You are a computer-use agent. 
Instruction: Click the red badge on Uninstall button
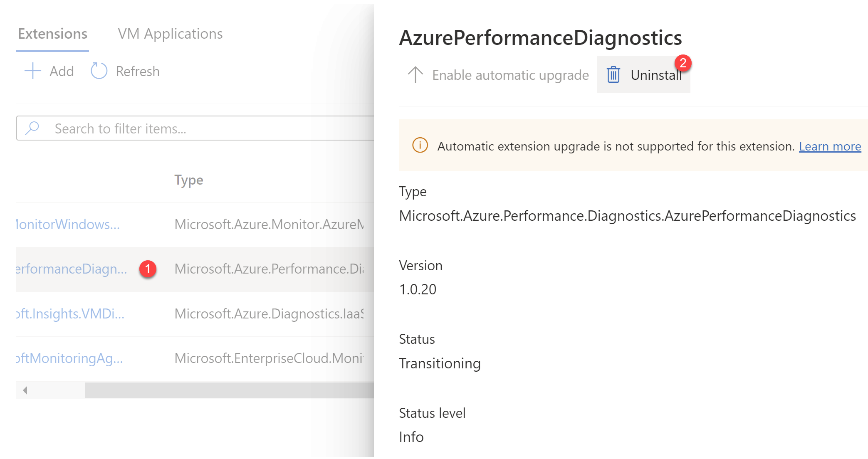coord(684,62)
